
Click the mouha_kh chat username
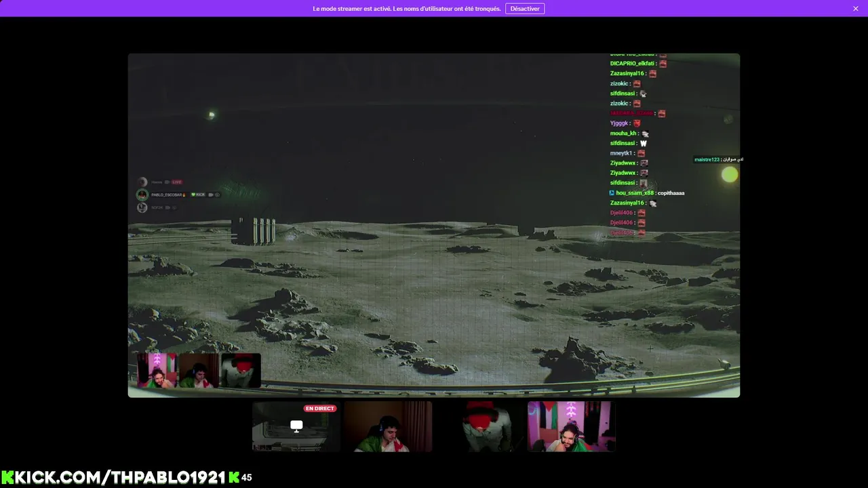(x=623, y=134)
